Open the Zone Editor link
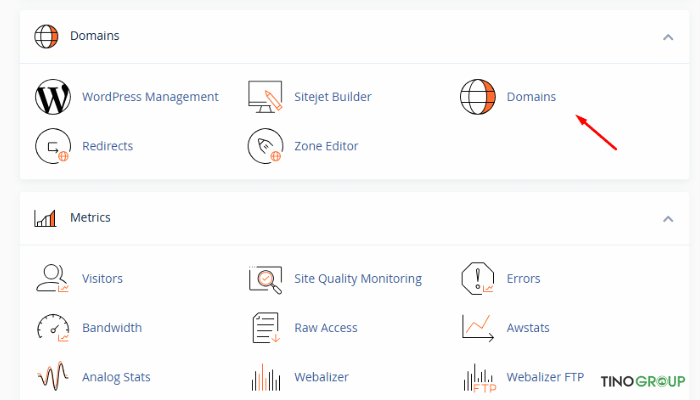Screen dimensions: 700x400 [326, 146]
